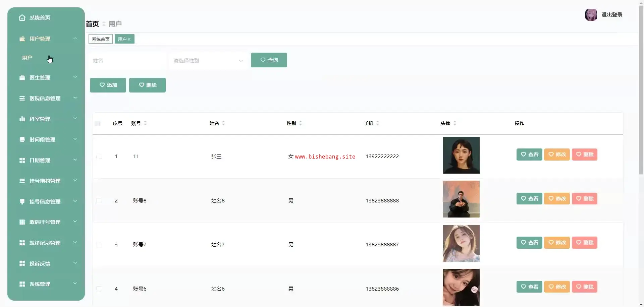The height and width of the screenshot is (307, 644).
Task: Check the row checkbox for 张三
Action: point(99,157)
